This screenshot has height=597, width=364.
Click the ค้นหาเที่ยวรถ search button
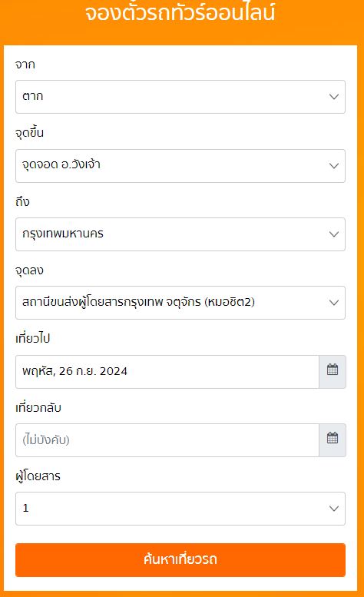click(x=180, y=559)
